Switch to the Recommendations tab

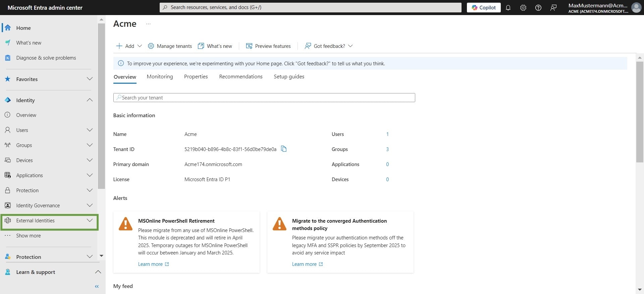click(x=241, y=77)
